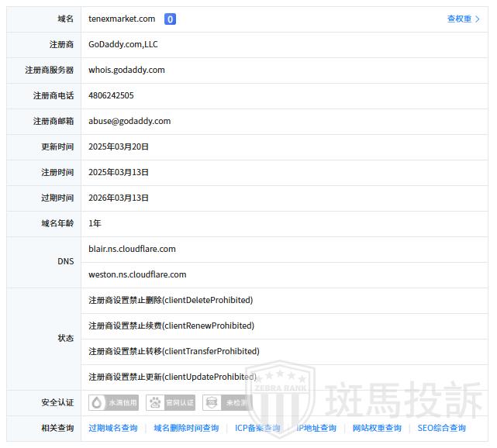Viewport: 497px width, 448px height.
Task: Open 过期域名查询 related query
Action: (113, 428)
